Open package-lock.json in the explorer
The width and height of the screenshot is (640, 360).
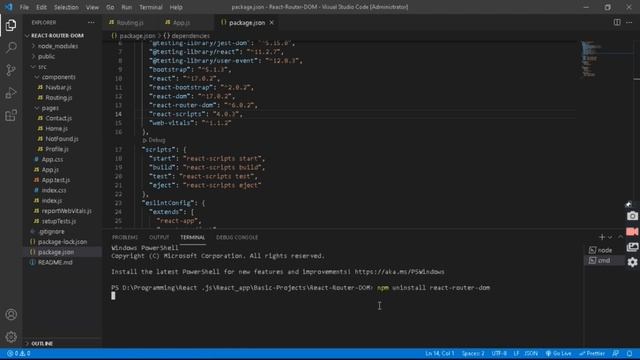click(x=62, y=242)
